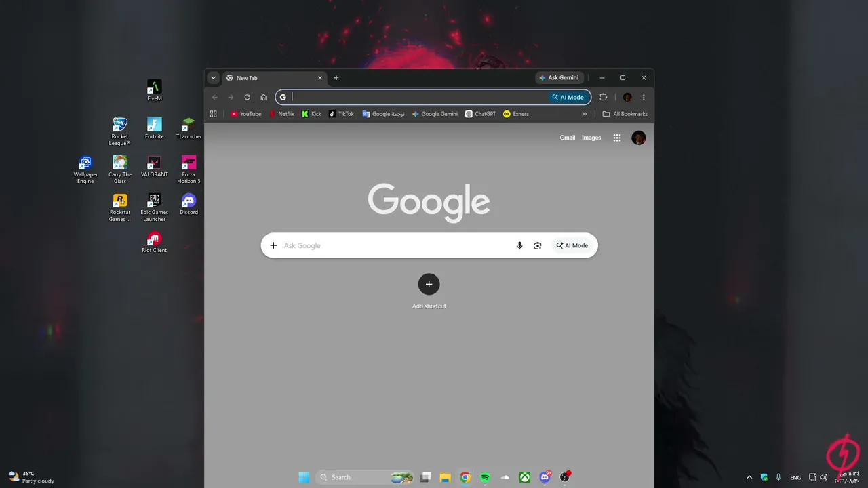Start a voice search with the microphone
The width and height of the screenshot is (868, 488).
(x=519, y=245)
